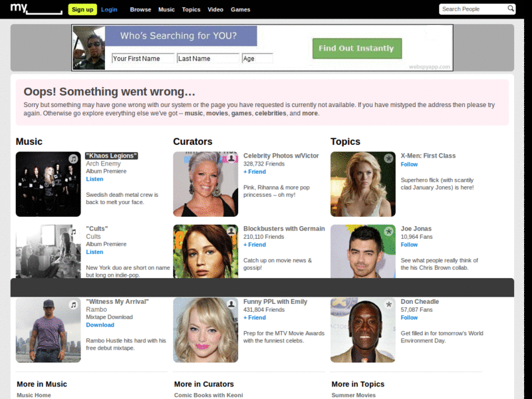Open the Video menu
Image resolution: width=532 pixels, height=399 pixels.
(215, 9)
